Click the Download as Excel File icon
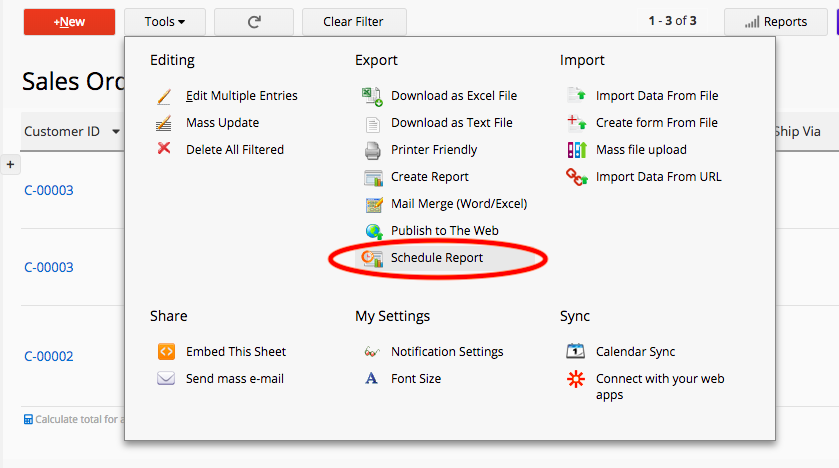 point(373,96)
